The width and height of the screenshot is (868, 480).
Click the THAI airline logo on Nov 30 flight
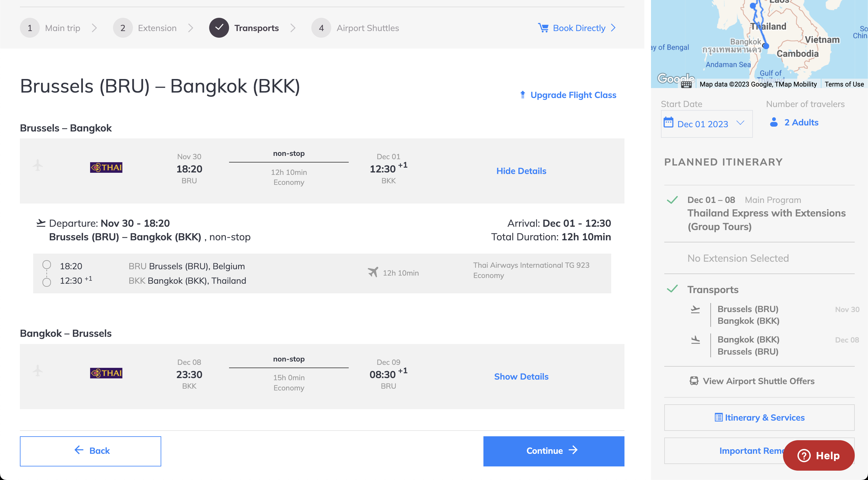click(x=106, y=167)
